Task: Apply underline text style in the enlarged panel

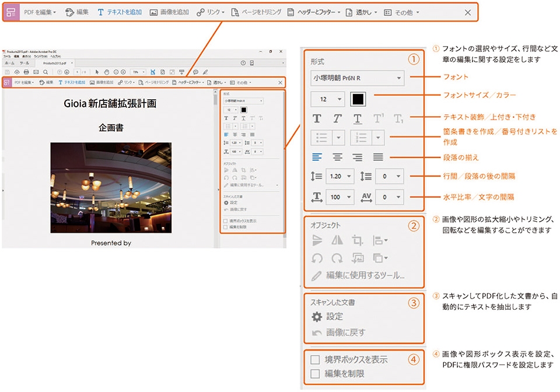Action: tap(358, 118)
